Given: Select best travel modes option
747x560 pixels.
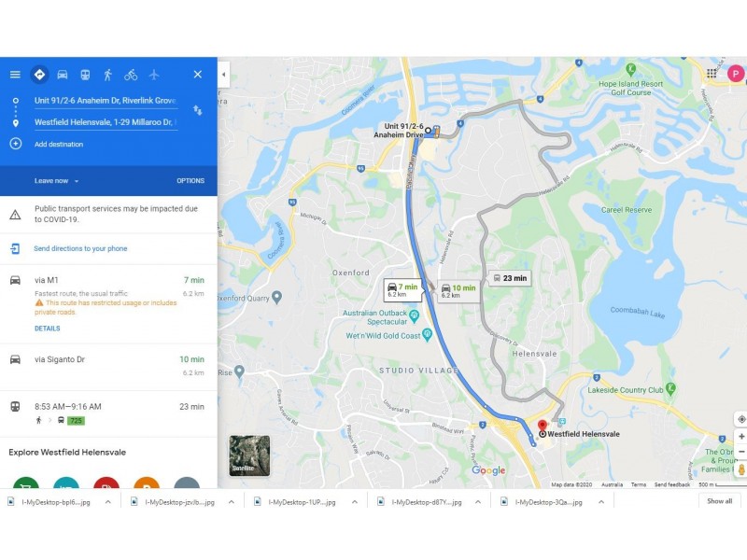Looking at the screenshot, I should tap(39, 75).
